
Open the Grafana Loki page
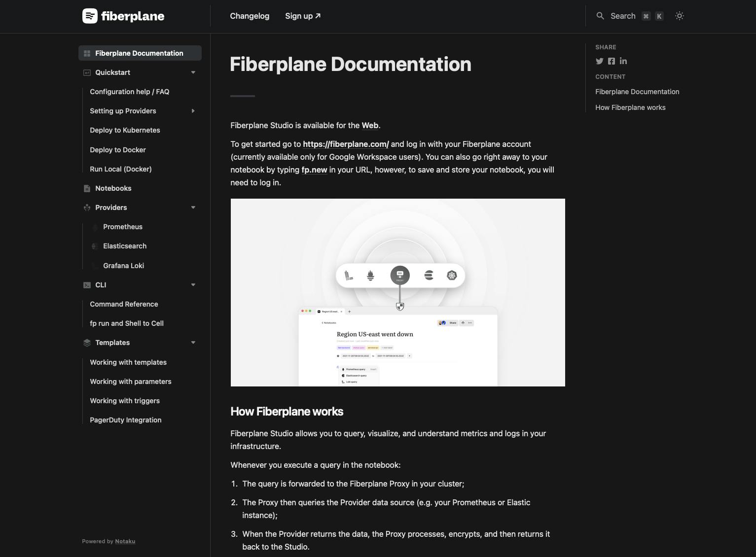(x=124, y=266)
